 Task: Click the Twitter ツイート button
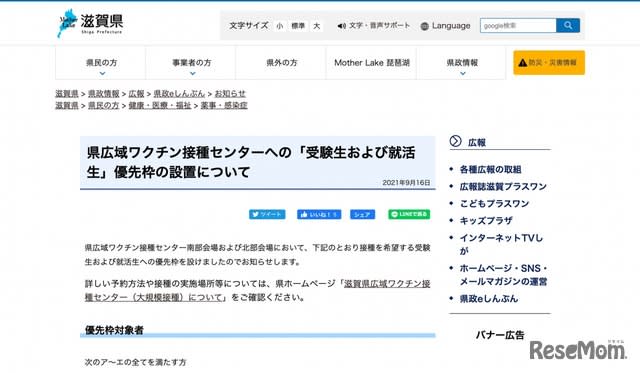tap(267, 214)
